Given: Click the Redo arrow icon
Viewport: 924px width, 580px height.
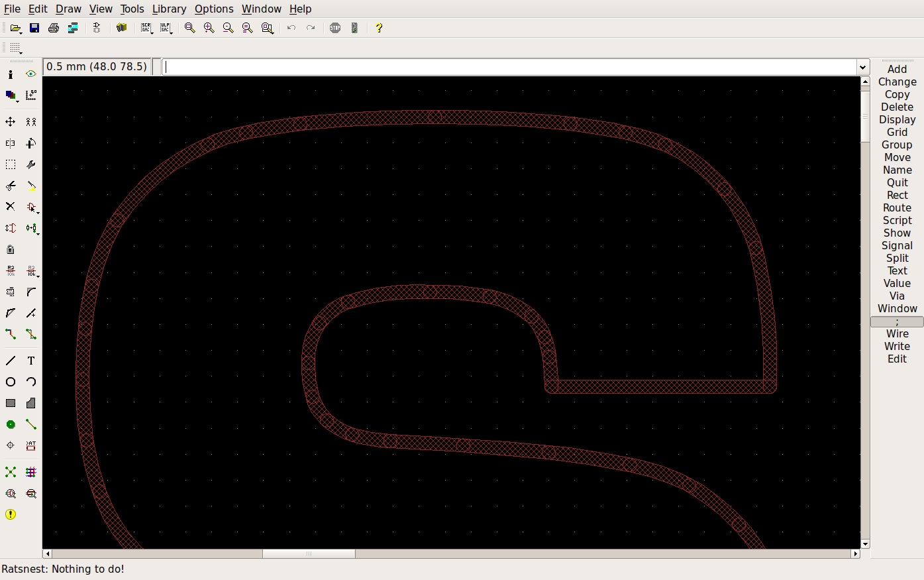Looking at the screenshot, I should tap(311, 28).
